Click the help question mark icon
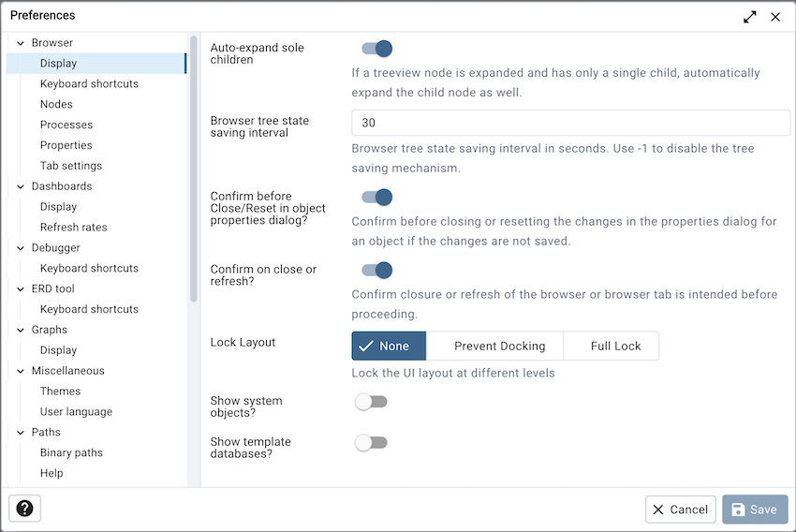Image resolution: width=796 pixels, height=532 pixels. (x=24, y=509)
